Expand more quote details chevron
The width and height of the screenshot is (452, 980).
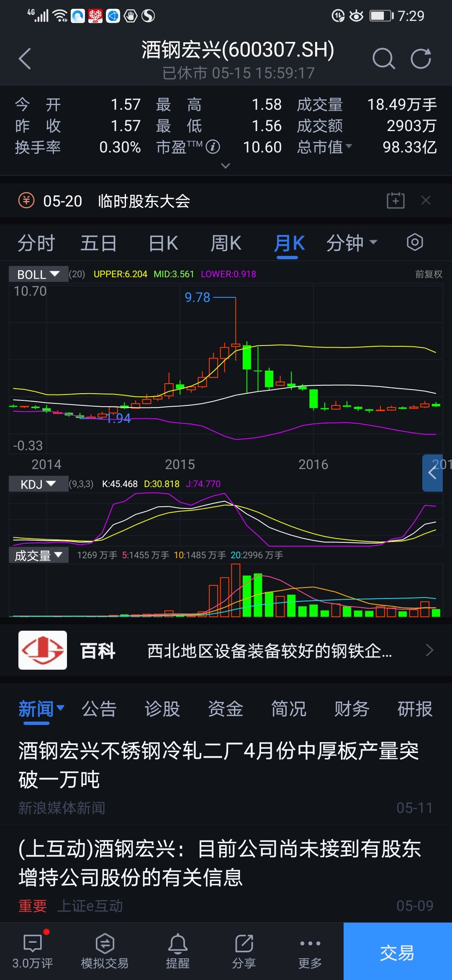point(226,166)
